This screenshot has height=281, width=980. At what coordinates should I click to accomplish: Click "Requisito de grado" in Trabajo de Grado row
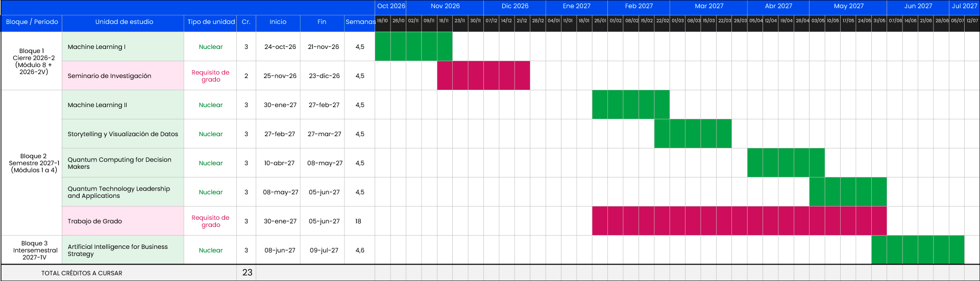pyautogui.click(x=211, y=221)
